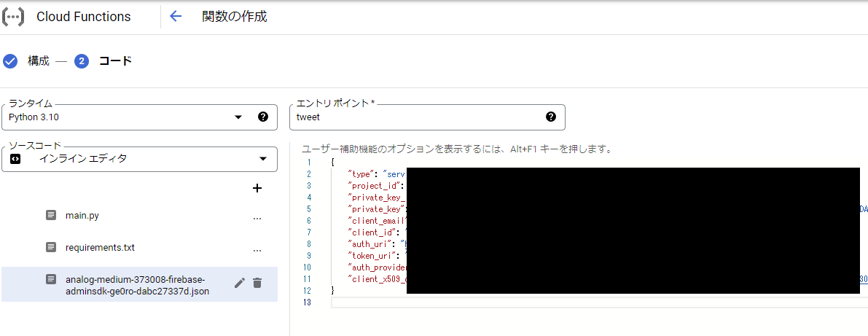Click the completed 構成 checkmark icon
The image size is (868, 336).
tap(10, 61)
